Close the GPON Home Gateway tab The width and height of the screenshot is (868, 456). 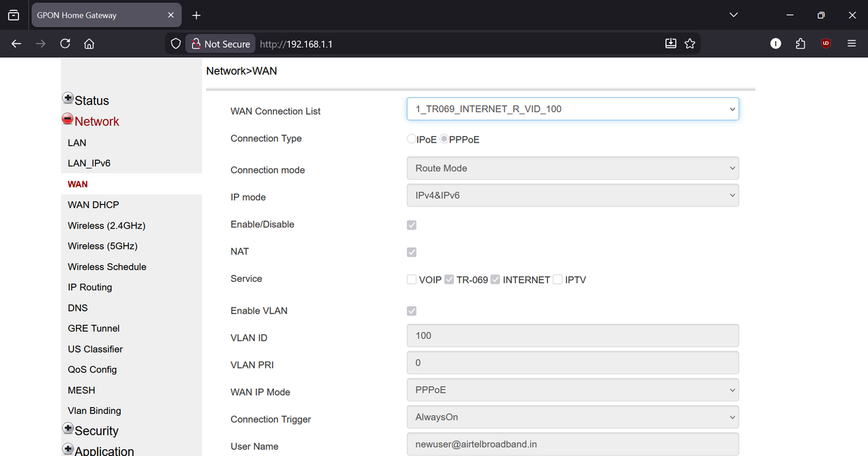click(171, 15)
